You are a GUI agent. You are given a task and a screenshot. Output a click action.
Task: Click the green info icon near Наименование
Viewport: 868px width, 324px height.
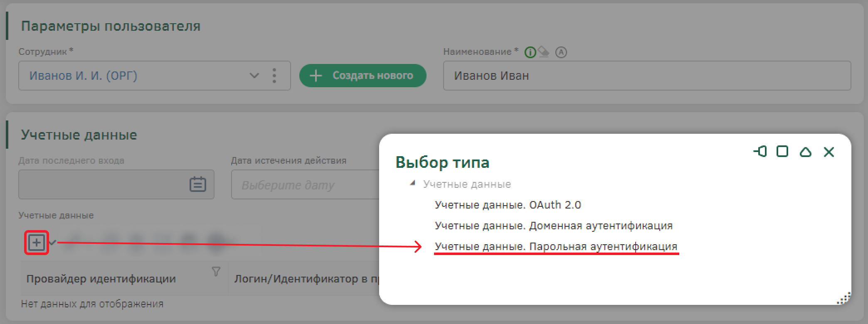530,52
